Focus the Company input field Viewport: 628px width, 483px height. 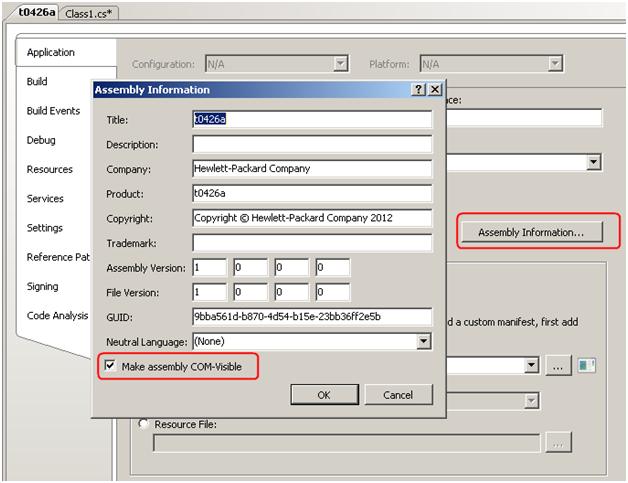[311, 169]
